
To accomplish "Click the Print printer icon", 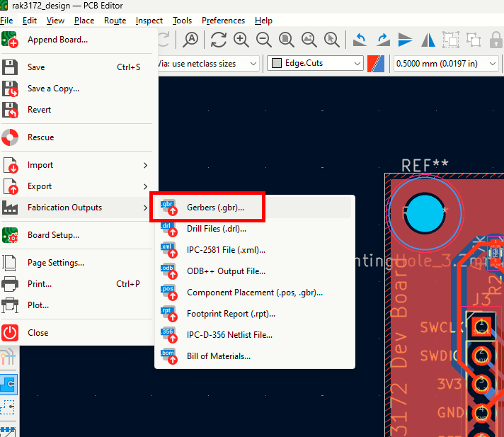I will pyautogui.click(x=10, y=284).
